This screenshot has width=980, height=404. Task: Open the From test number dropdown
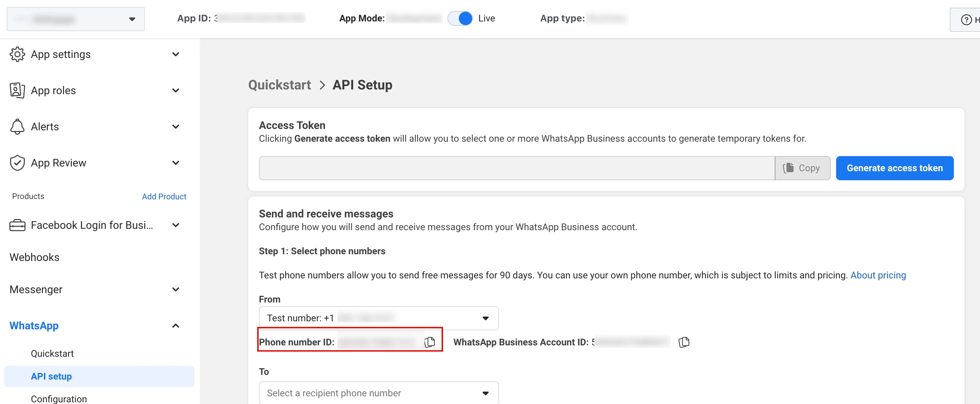coord(379,318)
